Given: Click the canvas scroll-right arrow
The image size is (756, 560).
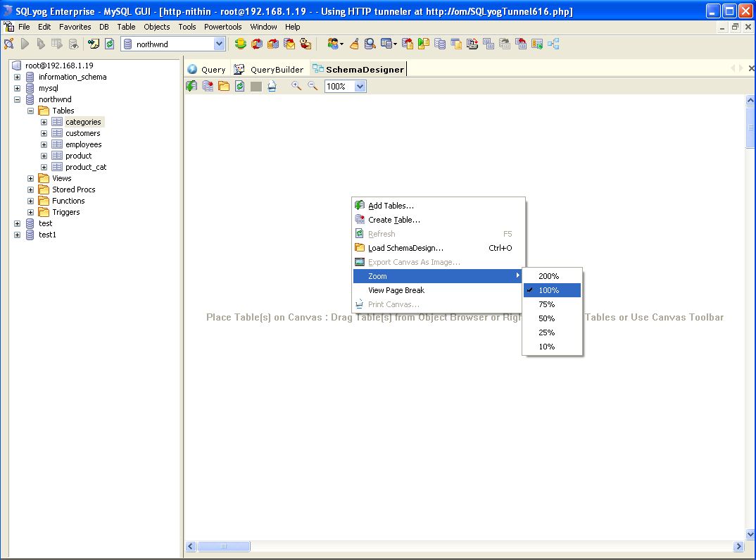Looking at the screenshot, I should click(738, 546).
